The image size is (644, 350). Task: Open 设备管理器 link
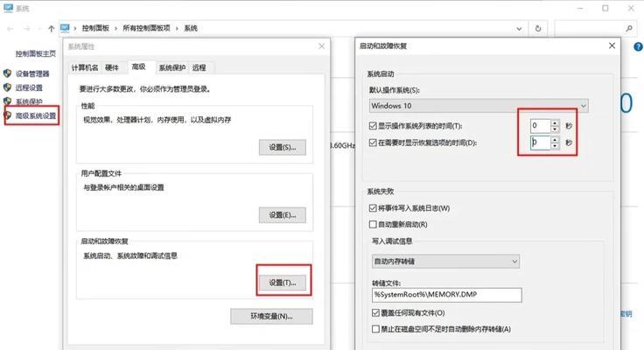pos(32,74)
